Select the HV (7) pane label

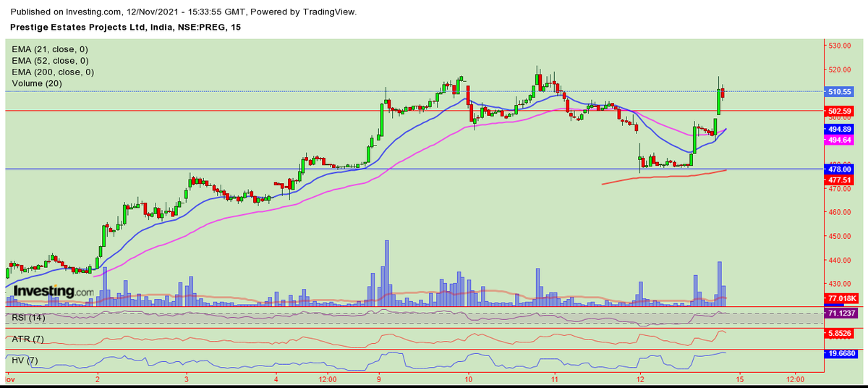tap(26, 359)
